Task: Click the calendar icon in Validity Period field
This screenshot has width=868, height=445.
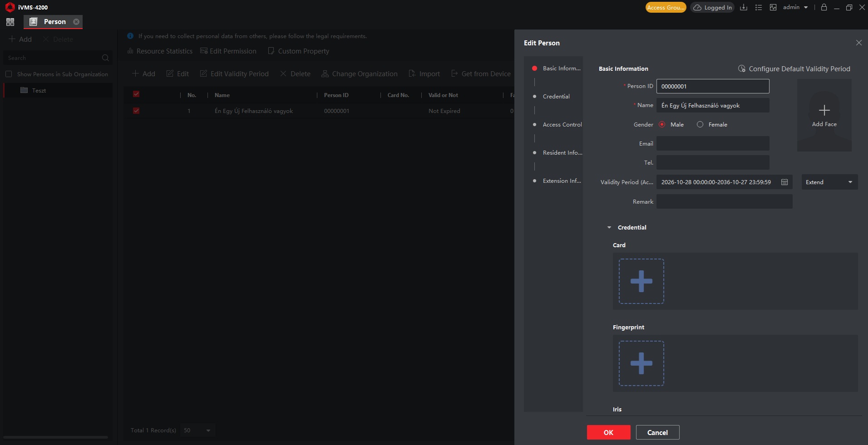Action: [784, 182]
